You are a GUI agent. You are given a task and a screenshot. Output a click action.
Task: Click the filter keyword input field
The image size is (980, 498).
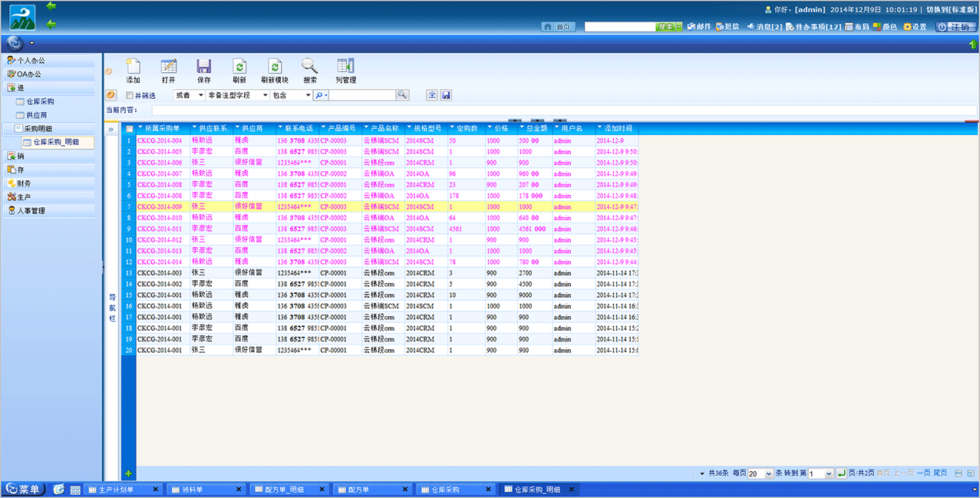click(x=361, y=95)
